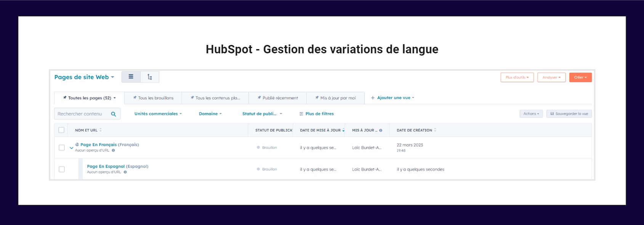Image resolution: width=644 pixels, height=225 pixels.
Task: Open the Pages de site Web dropdown
Action: coord(84,77)
